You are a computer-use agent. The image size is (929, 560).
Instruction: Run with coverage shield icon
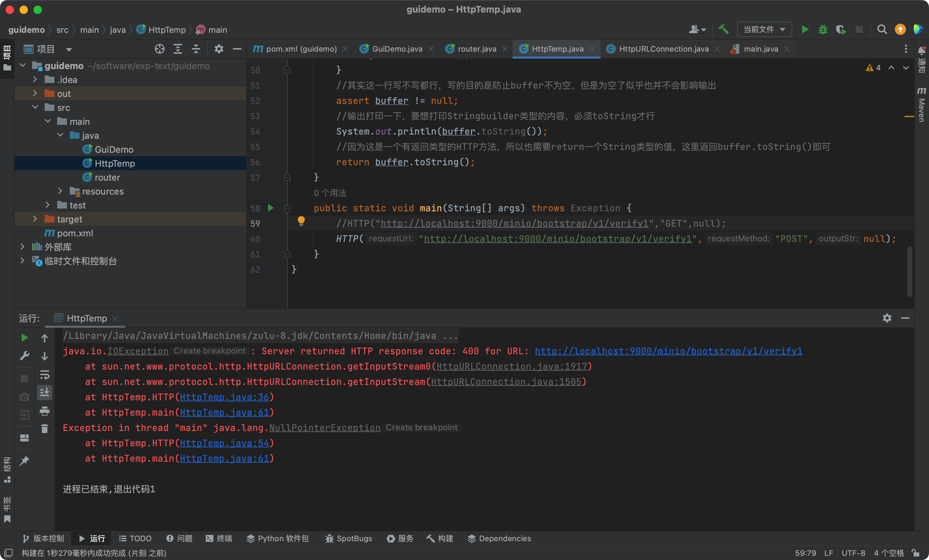pyautogui.click(x=841, y=29)
